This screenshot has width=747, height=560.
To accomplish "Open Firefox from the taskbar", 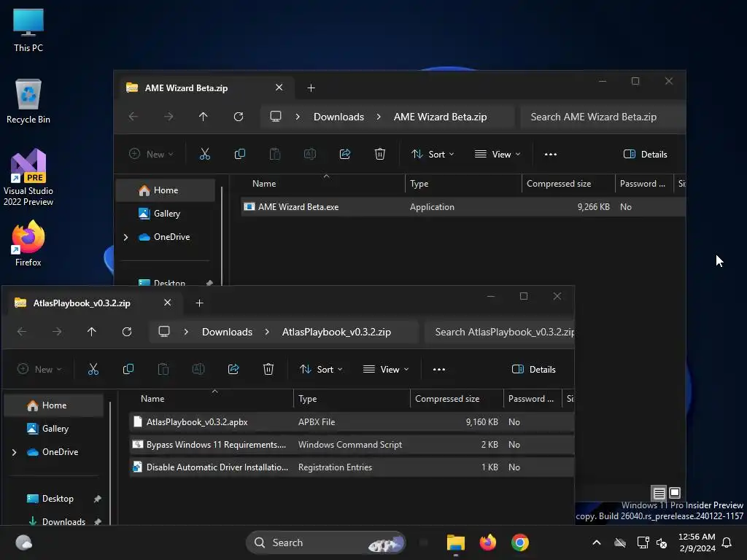I will (488, 542).
